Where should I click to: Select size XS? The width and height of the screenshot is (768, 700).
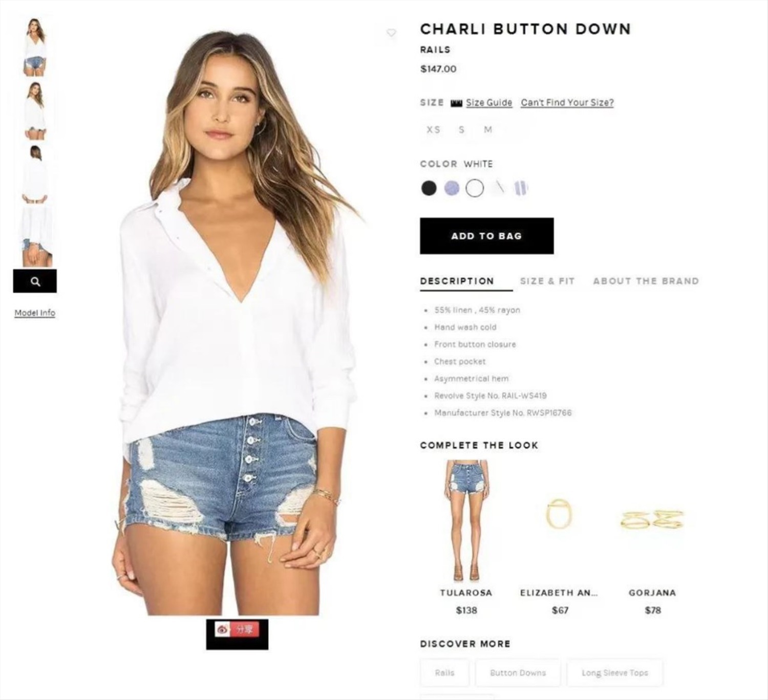tap(433, 129)
